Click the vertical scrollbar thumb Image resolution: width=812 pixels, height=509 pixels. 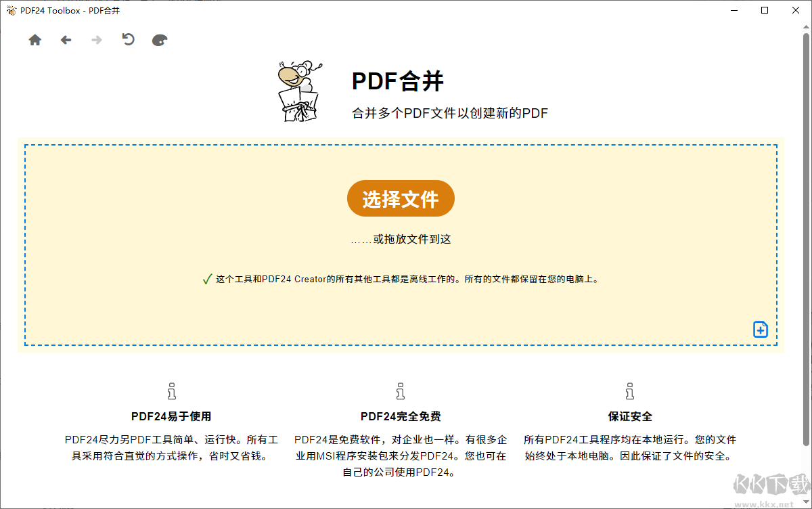(x=806, y=239)
